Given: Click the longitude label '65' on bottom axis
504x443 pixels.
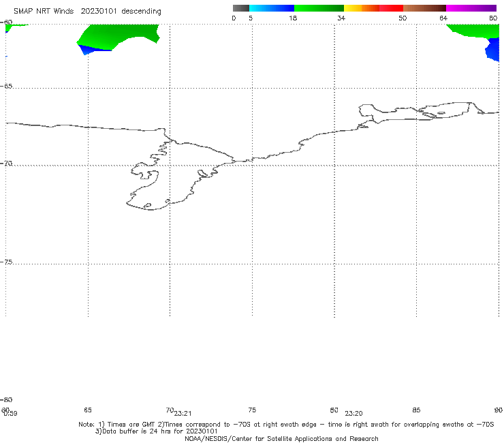Looking at the screenshot, I should tap(88, 410).
